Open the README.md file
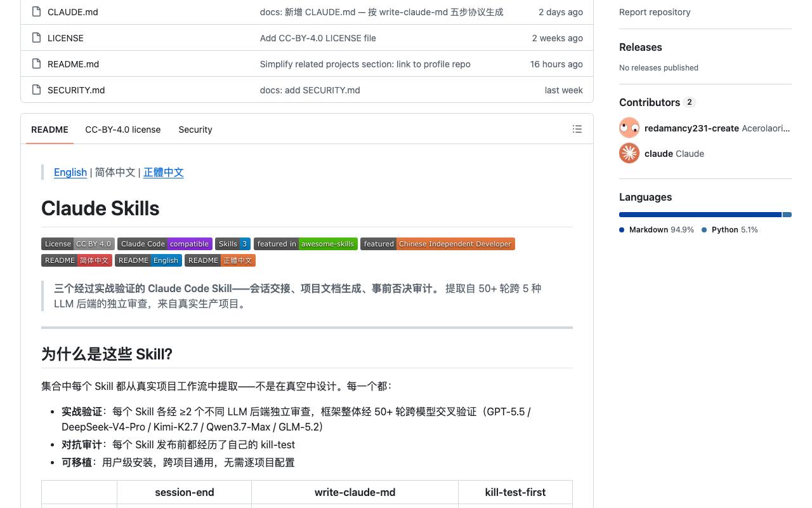This screenshot has width=812, height=508. (73, 64)
